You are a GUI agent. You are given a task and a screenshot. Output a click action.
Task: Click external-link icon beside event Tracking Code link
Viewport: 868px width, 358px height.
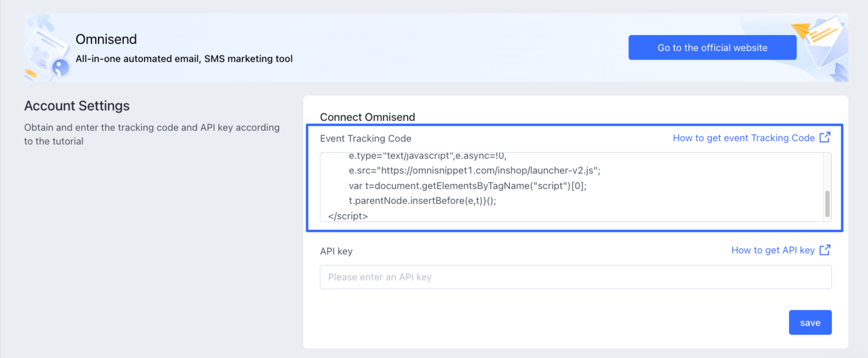tap(825, 137)
